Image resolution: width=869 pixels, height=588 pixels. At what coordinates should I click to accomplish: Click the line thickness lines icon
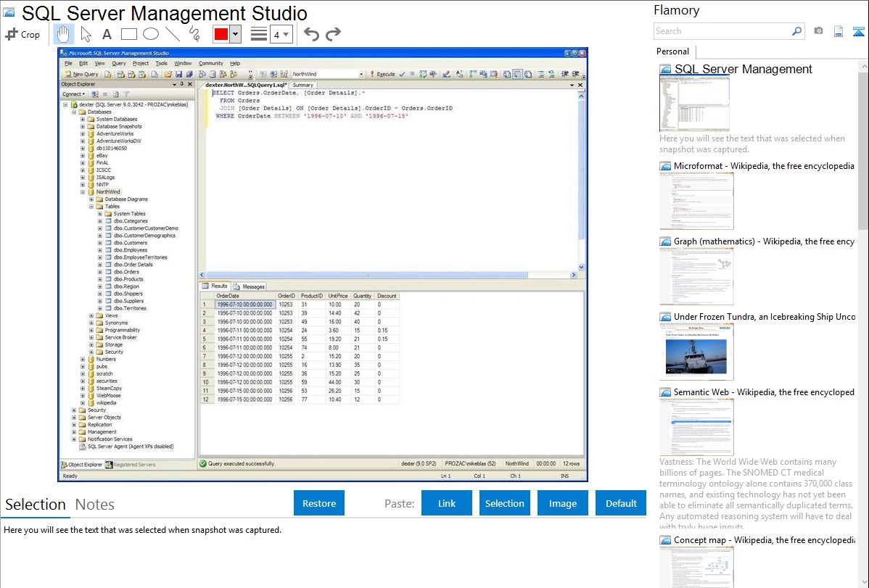258,34
